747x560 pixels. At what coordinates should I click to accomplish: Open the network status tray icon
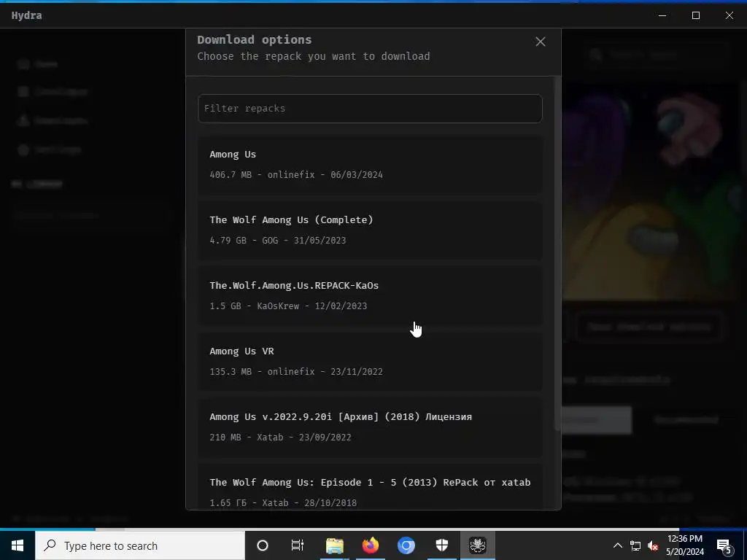click(x=635, y=545)
